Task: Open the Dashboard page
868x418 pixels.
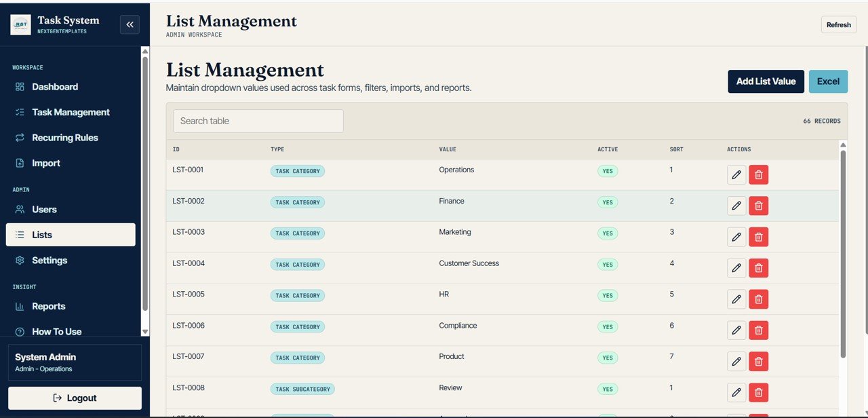Action: coord(71,87)
